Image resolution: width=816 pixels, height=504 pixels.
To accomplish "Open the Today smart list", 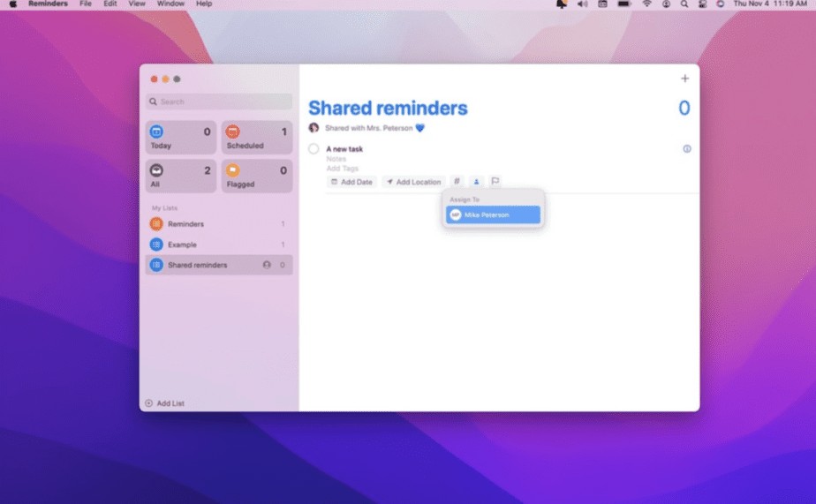I will coord(181,138).
